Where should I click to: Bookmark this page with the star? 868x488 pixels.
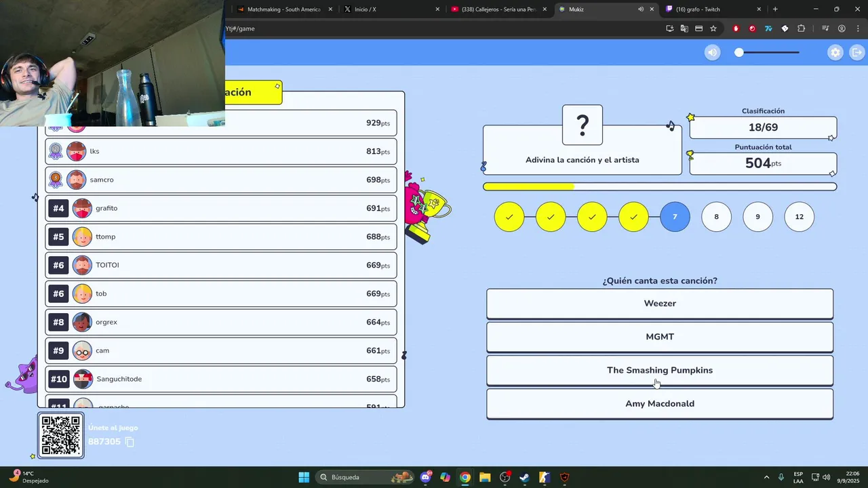(x=713, y=28)
